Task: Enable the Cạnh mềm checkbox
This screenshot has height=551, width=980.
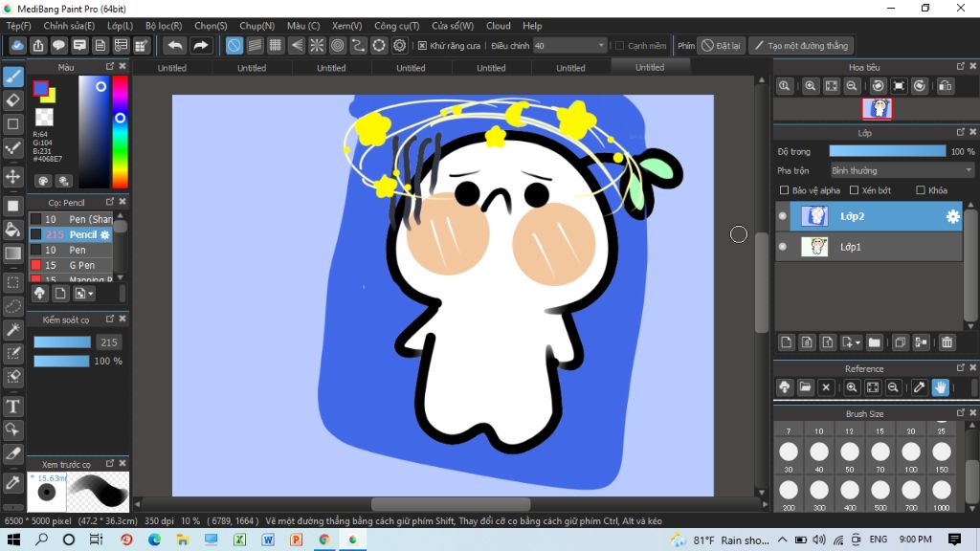Action: [x=620, y=46]
